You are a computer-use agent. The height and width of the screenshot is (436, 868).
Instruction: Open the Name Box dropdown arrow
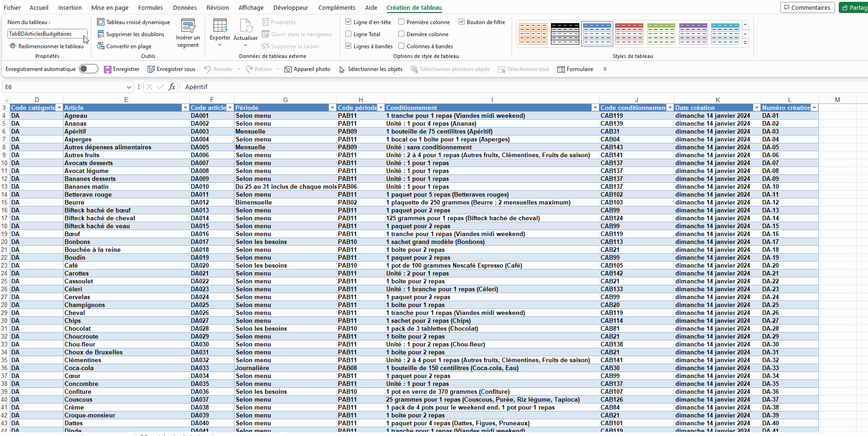[129, 87]
